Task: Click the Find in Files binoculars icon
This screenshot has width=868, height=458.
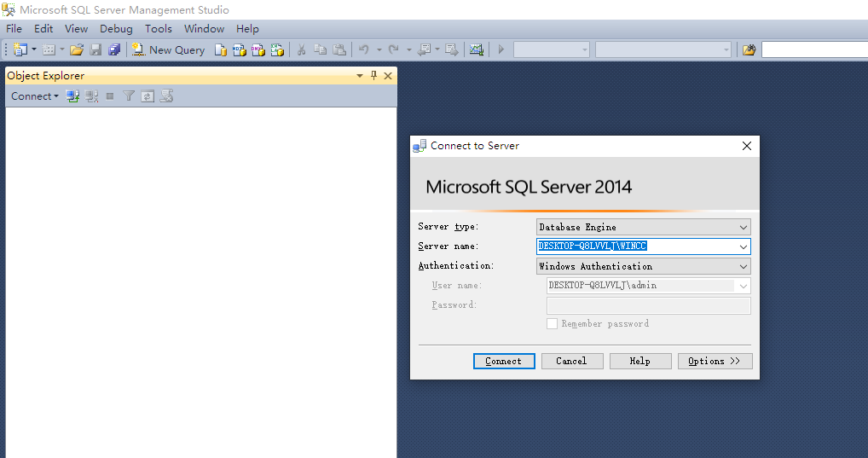Action: pyautogui.click(x=749, y=49)
